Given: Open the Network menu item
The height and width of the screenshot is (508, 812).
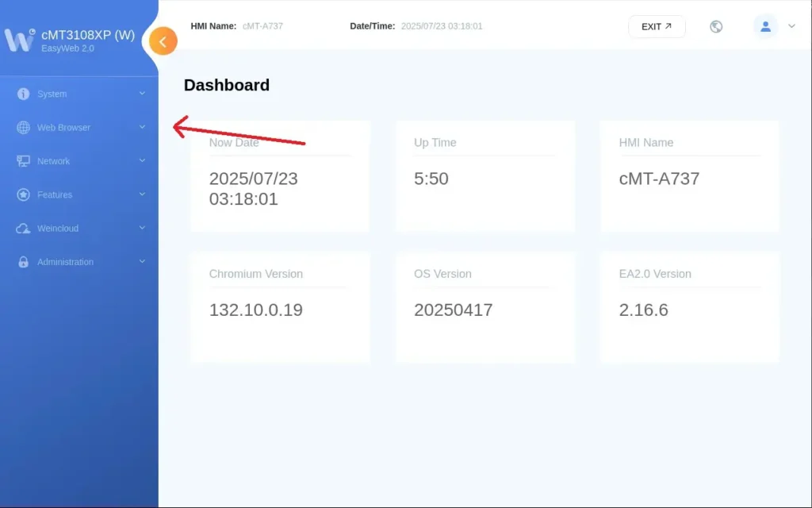Looking at the screenshot, I should coord(79,161).
